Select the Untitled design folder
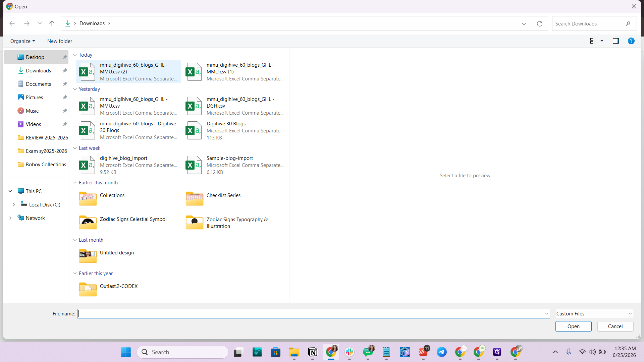 128,256
